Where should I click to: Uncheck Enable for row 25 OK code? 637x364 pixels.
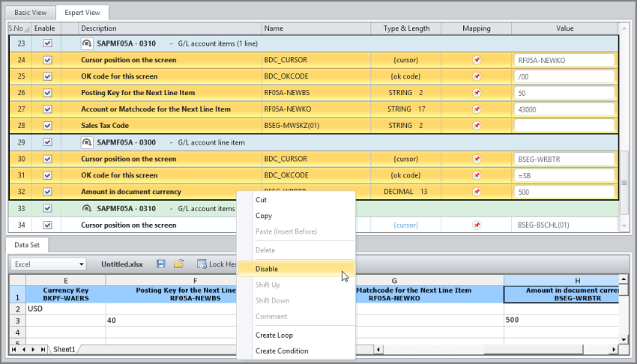[x=47, y=76]
